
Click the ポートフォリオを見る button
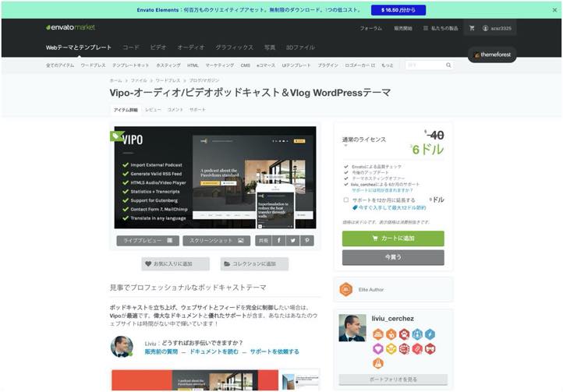(393, 379)
